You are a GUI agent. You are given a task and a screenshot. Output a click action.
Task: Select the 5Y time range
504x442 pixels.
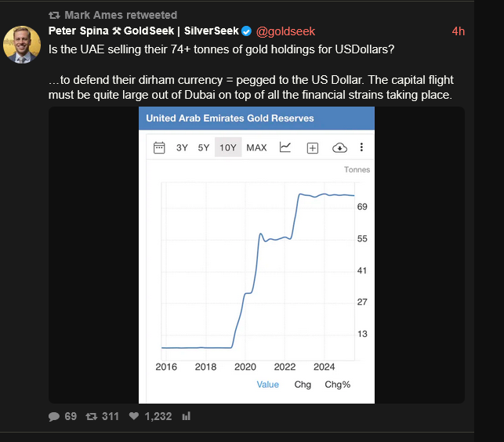pos(204,147)
